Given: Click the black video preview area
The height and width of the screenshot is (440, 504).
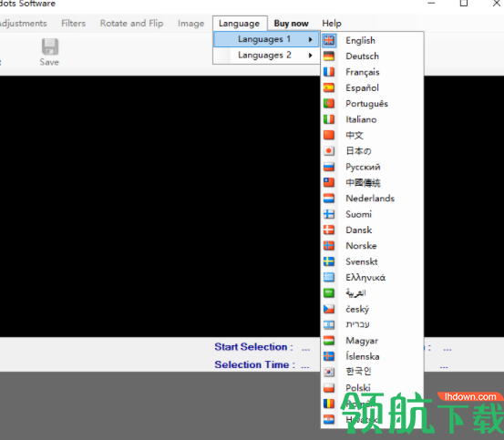Looking at the screenshot, I should (159, 206).
